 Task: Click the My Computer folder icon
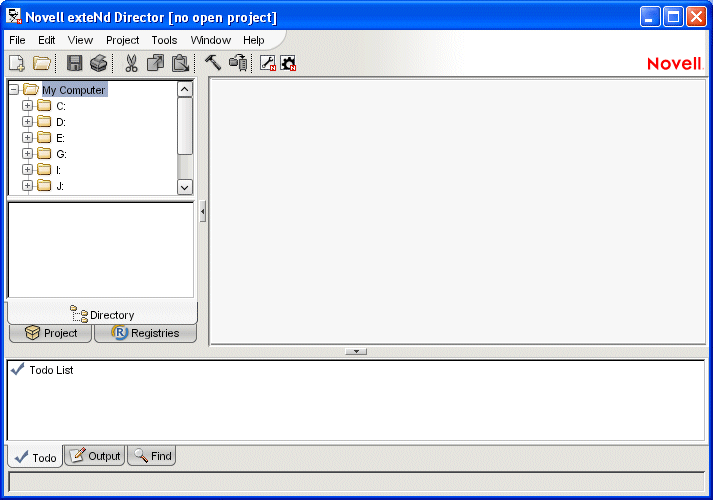31,89
